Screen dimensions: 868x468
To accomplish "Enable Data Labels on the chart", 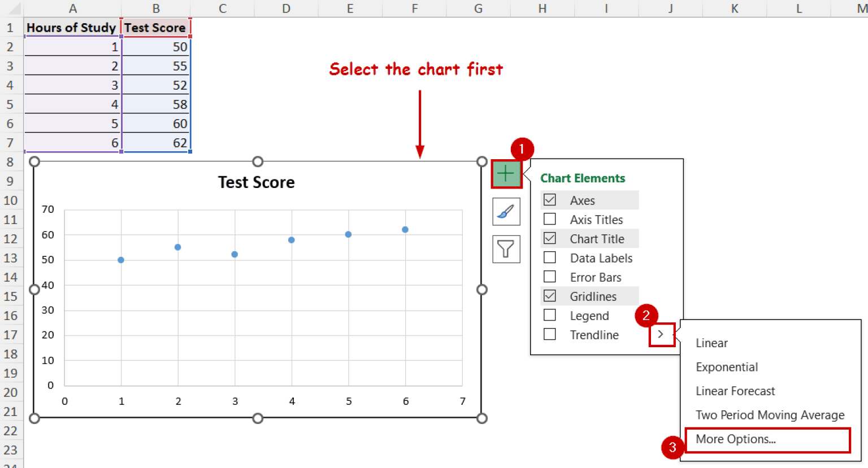I will point(549,257).
